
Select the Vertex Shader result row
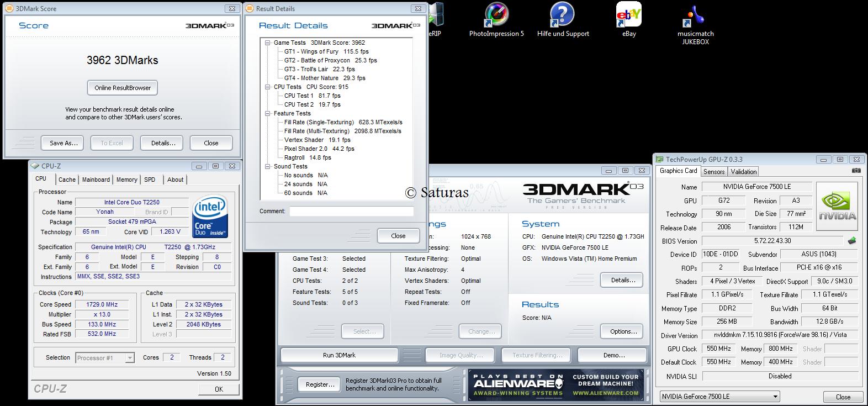tap(317, 140)
